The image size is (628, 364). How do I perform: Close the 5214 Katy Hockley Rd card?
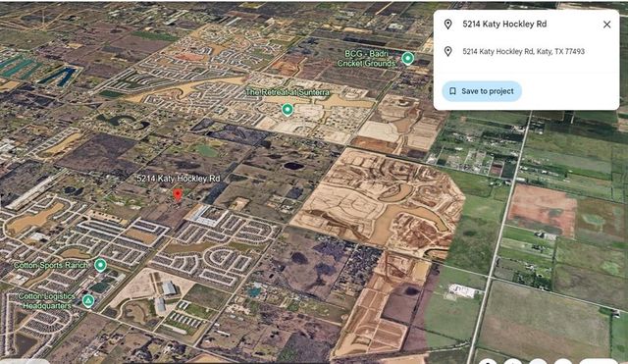point(606,25)
